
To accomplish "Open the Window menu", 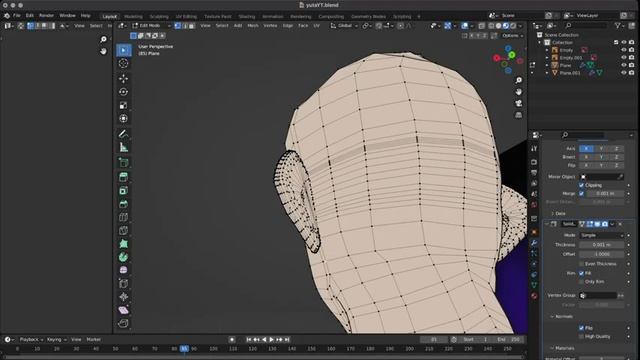I will click(x=67, y=16).
